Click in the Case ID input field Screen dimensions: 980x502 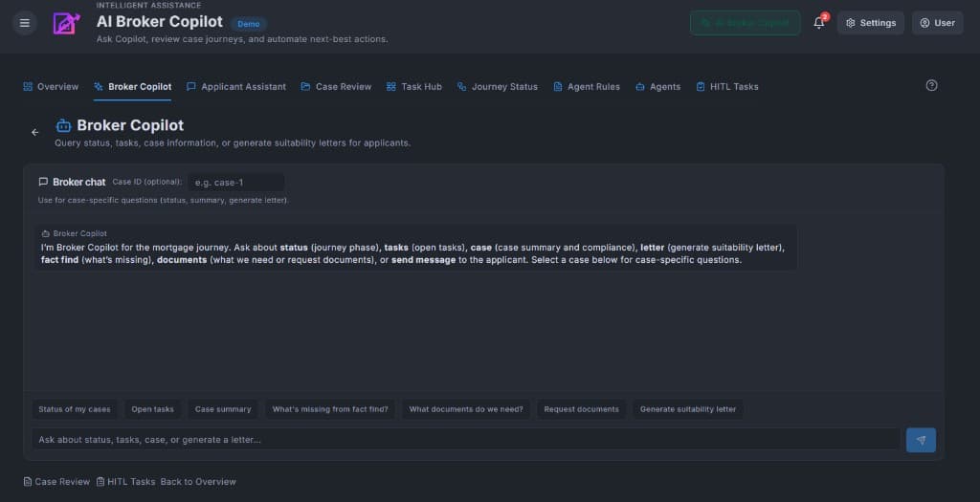(x=236, y=183)
